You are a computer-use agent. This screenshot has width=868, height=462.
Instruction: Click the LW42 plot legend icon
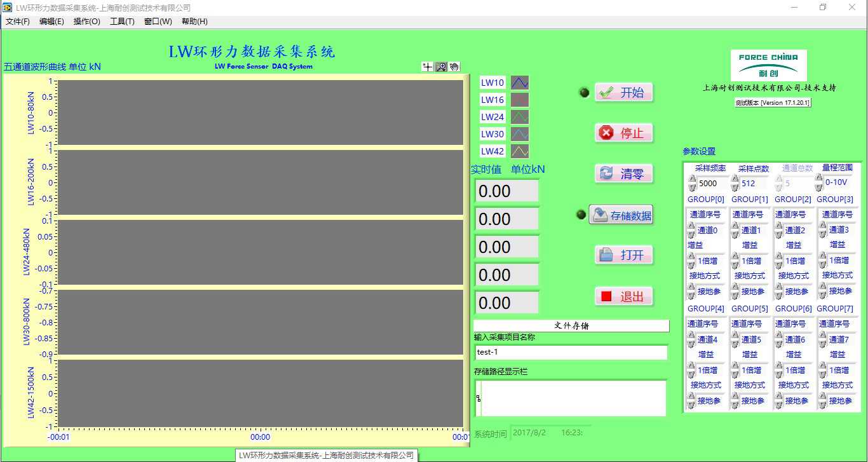pos(520,151)
